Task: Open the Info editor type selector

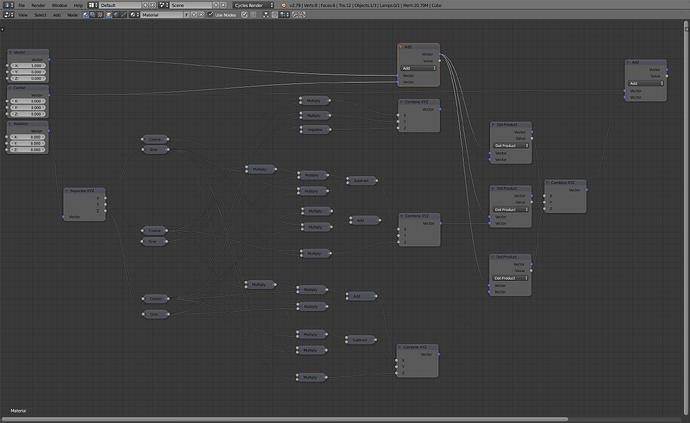Action: click(x=8, y=5)
